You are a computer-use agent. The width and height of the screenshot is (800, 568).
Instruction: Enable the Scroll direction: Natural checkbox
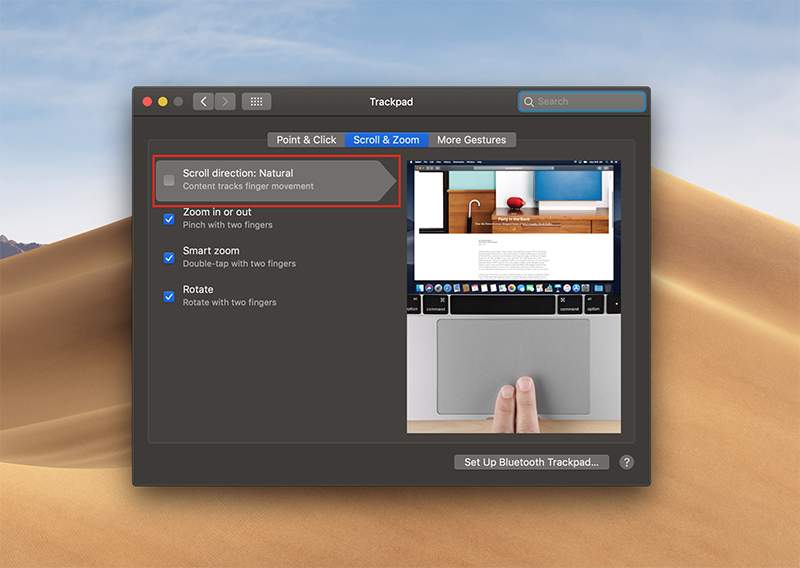click(x=169, y=180)
